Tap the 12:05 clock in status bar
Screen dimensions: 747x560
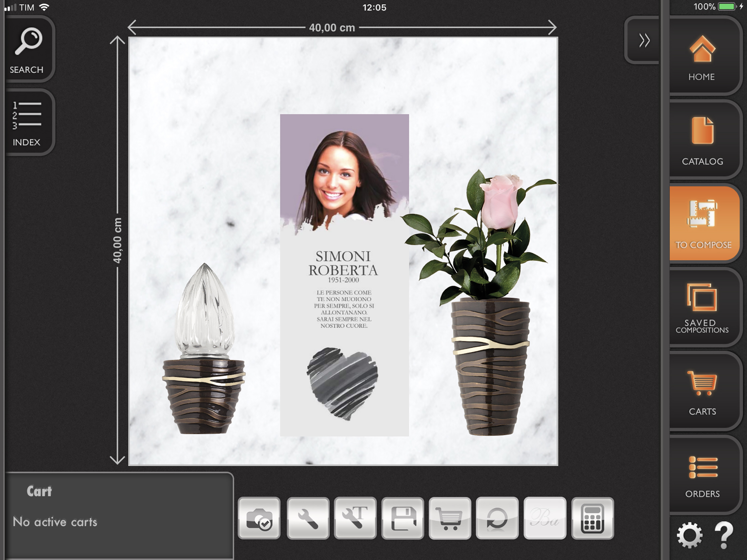click(x=374, y=7)
